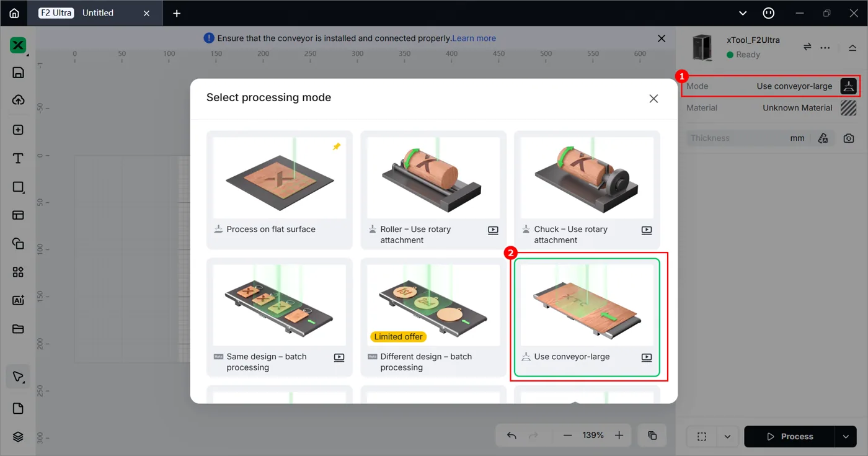Choose Same design – batch processing
The image size is (868, 456).
(280, 318)
